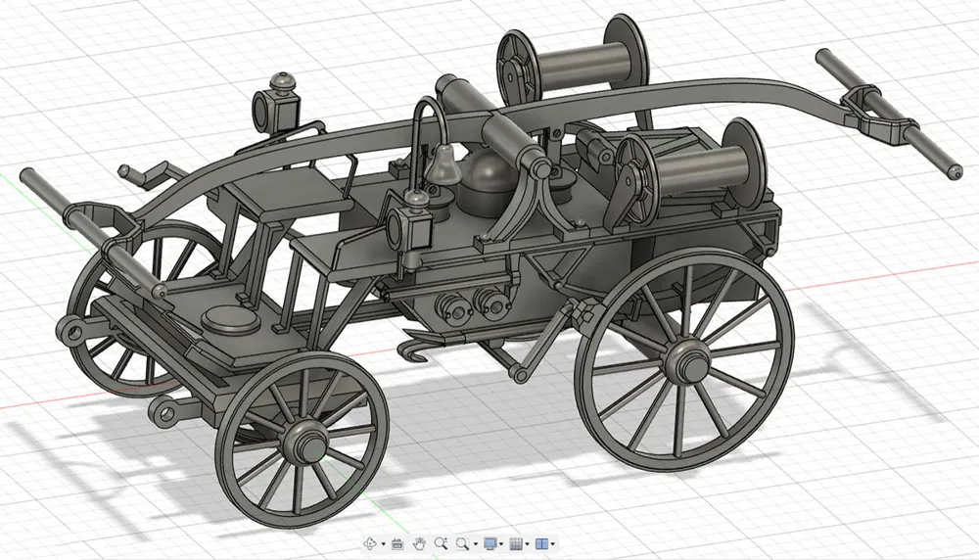Click the Grid and Snaps icon
The height and width of the screenshot is (560, 979).
516,543
